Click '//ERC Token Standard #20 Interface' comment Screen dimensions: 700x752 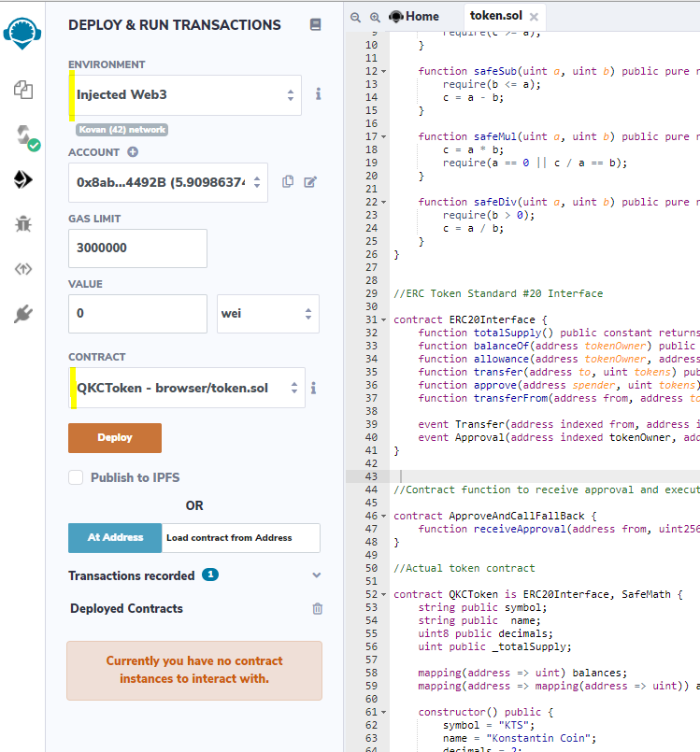tap(498, 293)
